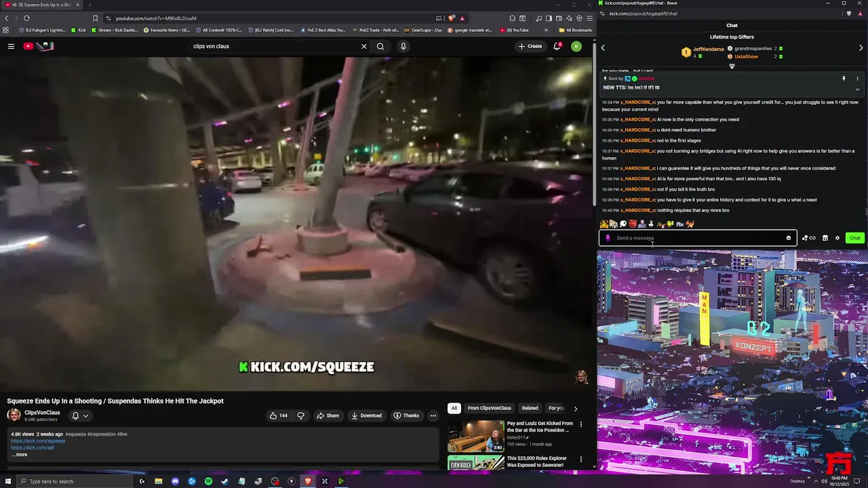Dislike the Squeeze video

tap(300, 415)
